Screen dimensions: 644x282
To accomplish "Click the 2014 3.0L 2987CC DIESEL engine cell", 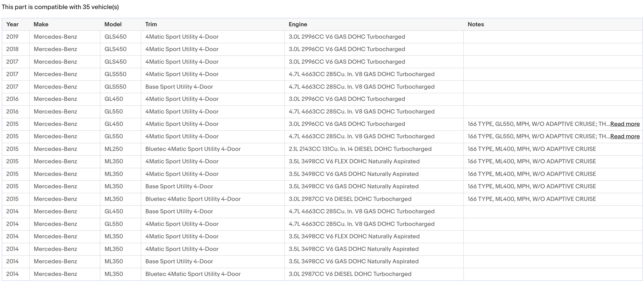I will click(374, 274).
